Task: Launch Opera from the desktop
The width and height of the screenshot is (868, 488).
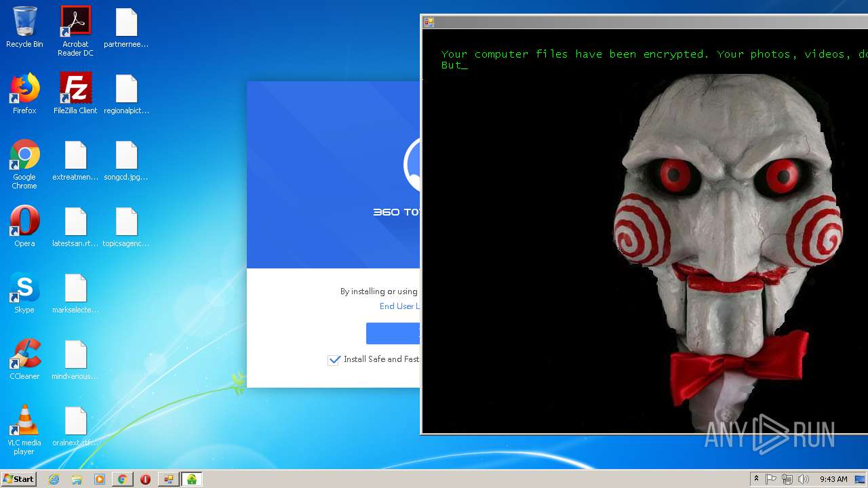Action: [x=24, y=226]
